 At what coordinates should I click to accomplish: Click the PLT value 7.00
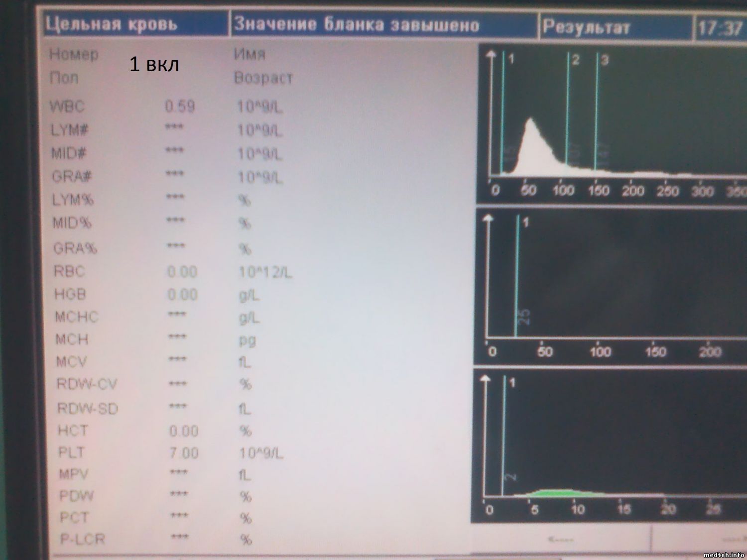(x=184, y=453)
